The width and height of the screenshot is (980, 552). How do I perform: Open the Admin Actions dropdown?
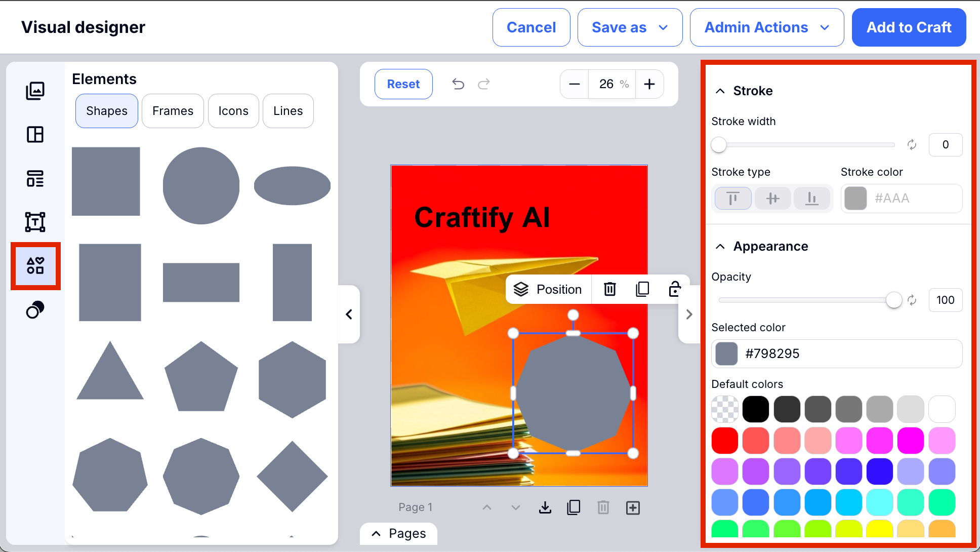766,27
